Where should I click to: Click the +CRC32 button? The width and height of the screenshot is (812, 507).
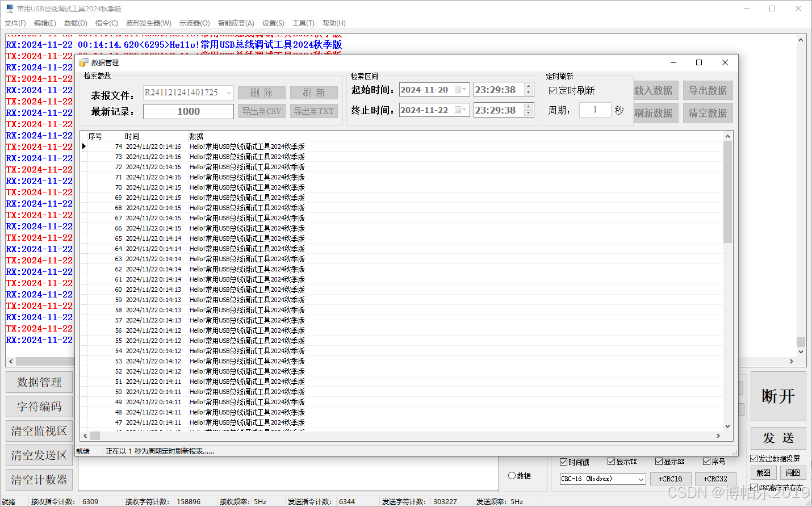click(x=715, y=479)
